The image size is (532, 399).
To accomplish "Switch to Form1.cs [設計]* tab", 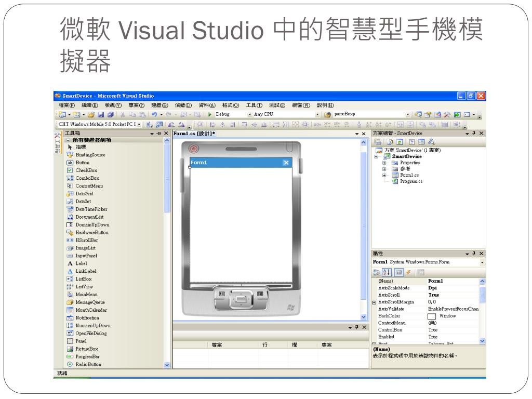I will [x=194, y=134].
